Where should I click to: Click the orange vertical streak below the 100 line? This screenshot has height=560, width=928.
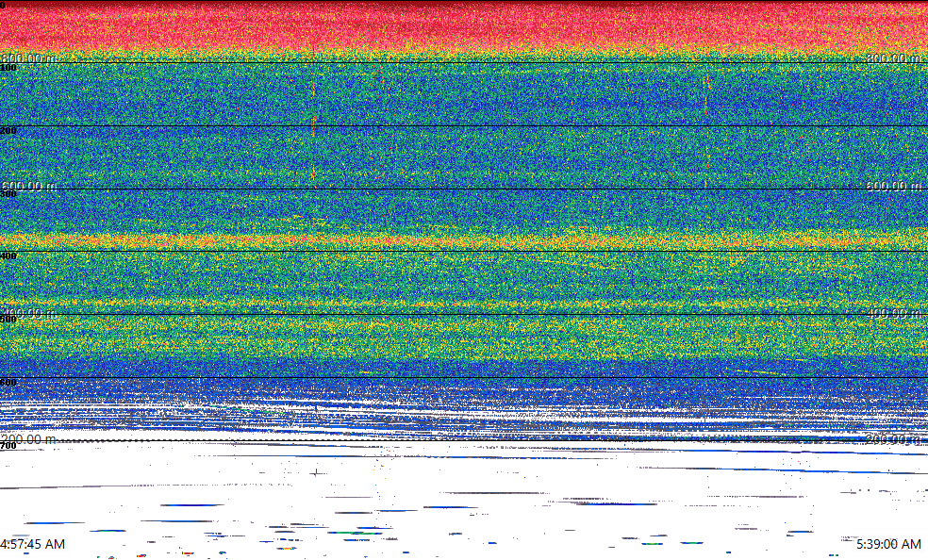(313, 123)
